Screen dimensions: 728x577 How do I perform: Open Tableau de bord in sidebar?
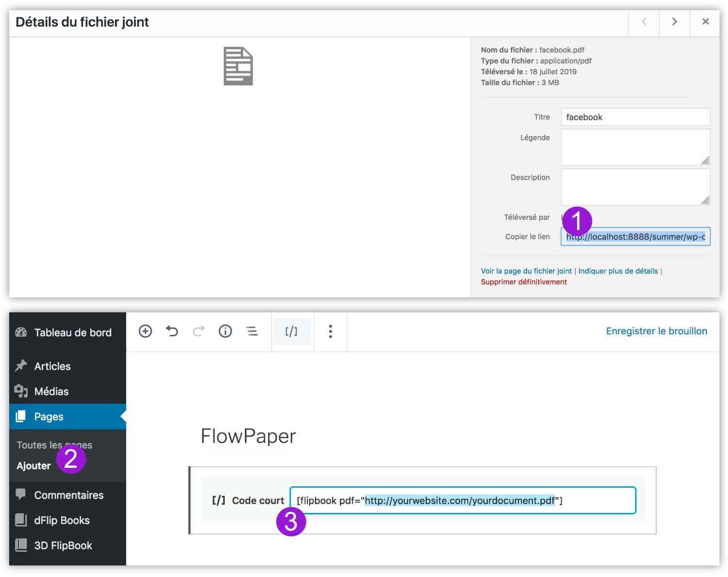pos(72,333)
